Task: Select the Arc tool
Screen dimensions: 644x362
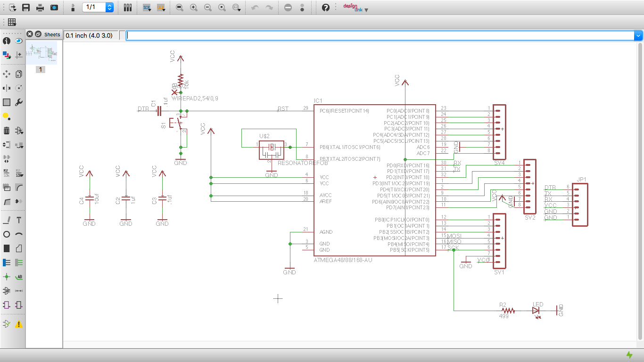Action: [x=19, y=234]
